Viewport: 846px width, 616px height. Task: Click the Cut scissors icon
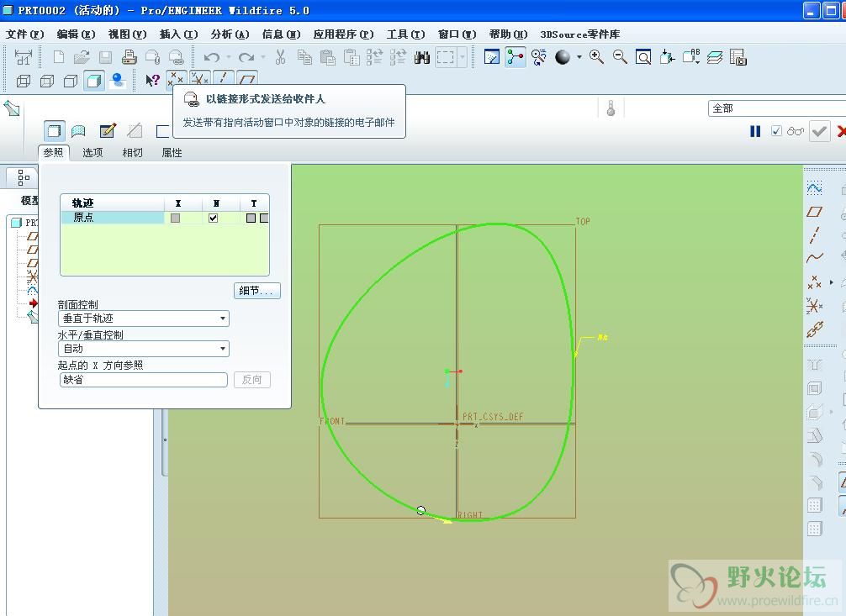point(280,56)
